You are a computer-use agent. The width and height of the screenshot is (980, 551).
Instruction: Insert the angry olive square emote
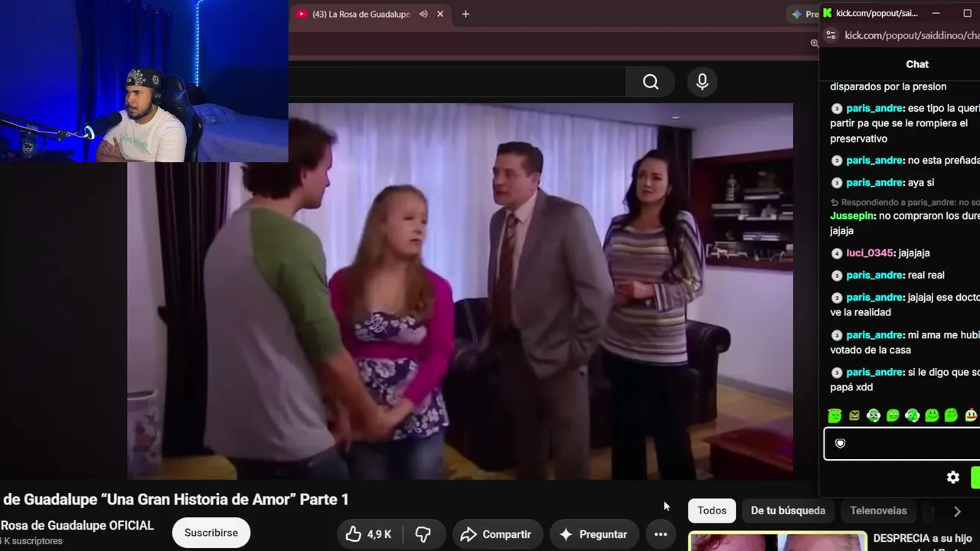(854, 416)
